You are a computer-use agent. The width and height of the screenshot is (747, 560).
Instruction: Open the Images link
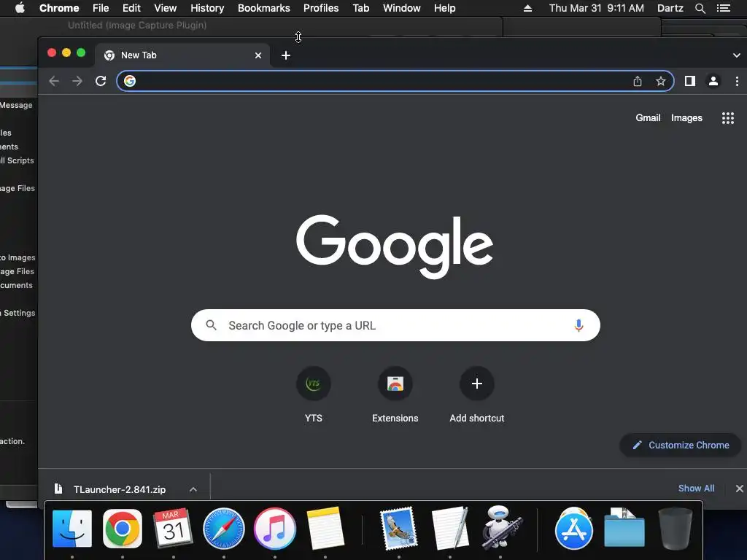[x=686, y=117]
